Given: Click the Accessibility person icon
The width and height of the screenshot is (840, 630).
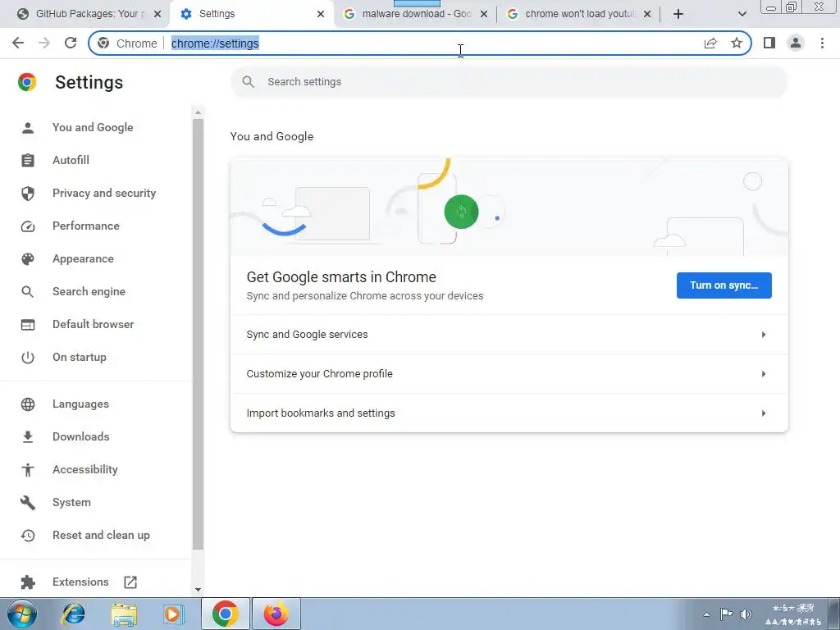Looking at the screenshot, I should [x=28, y=470].
